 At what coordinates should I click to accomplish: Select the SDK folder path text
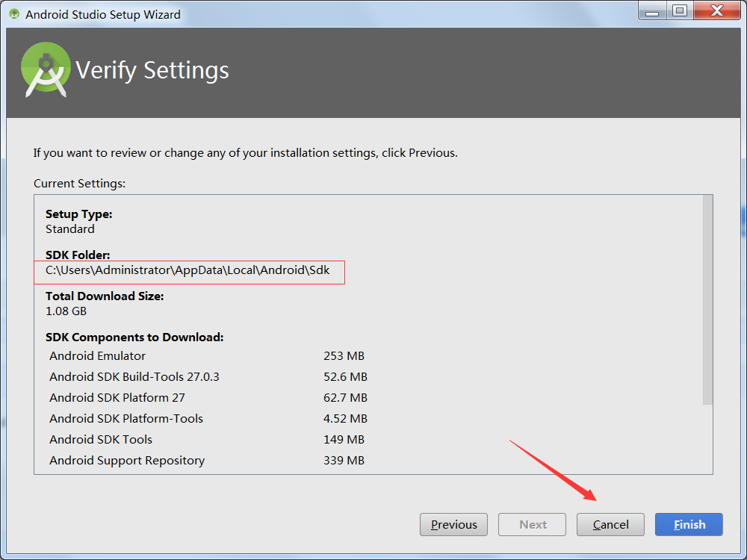187,270
